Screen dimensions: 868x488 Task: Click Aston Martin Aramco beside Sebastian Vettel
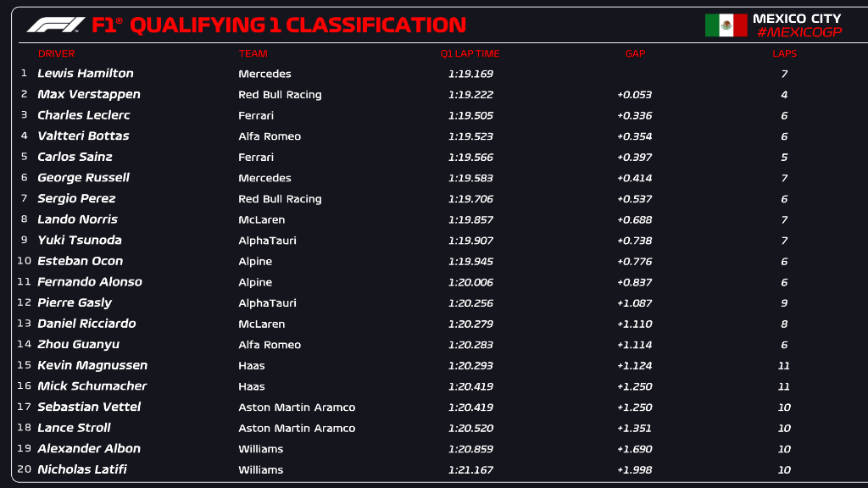pyautogui.click(x=297, y=408)
